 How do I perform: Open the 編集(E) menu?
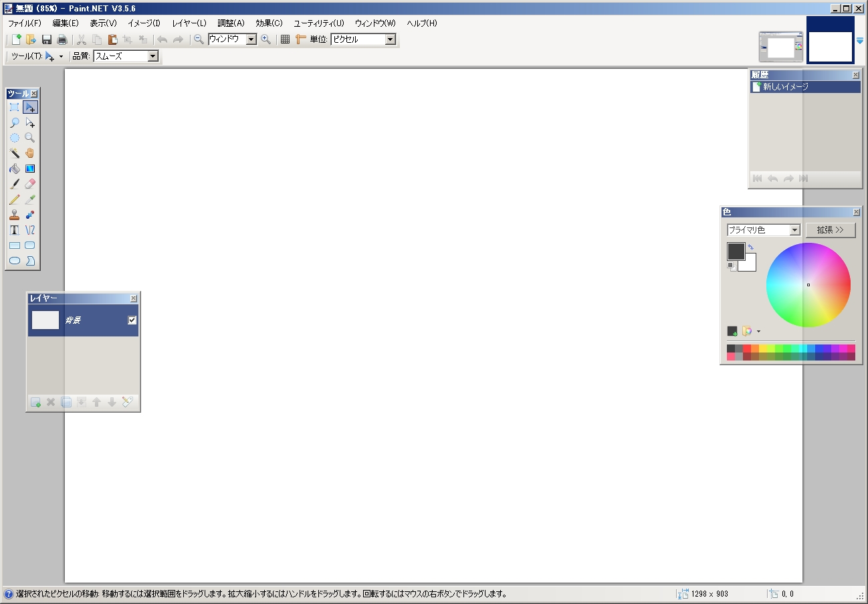(x=66, y=23)
